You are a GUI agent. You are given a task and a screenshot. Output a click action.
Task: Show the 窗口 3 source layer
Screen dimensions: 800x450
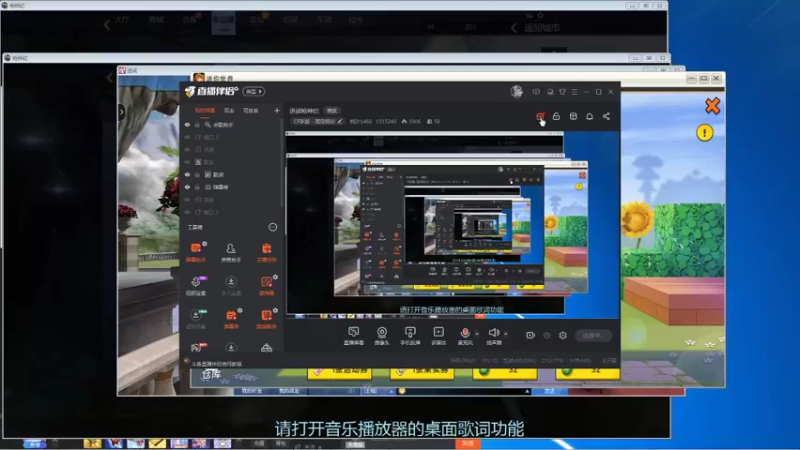[x=187, y=137]
